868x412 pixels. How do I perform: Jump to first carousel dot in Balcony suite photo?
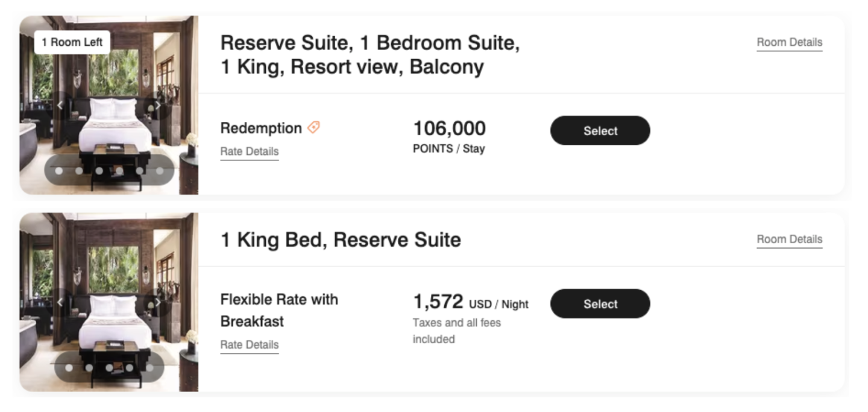coord(59,171)
